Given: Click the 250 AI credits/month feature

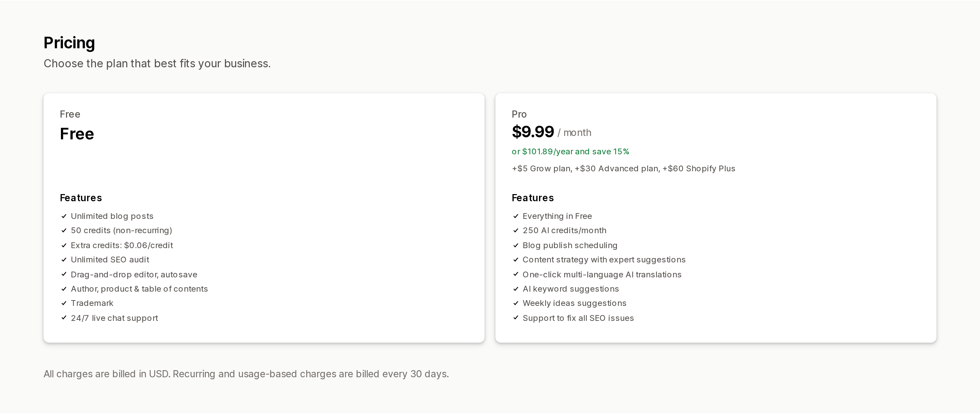Looking at the screenshot, I should point(564,231).
